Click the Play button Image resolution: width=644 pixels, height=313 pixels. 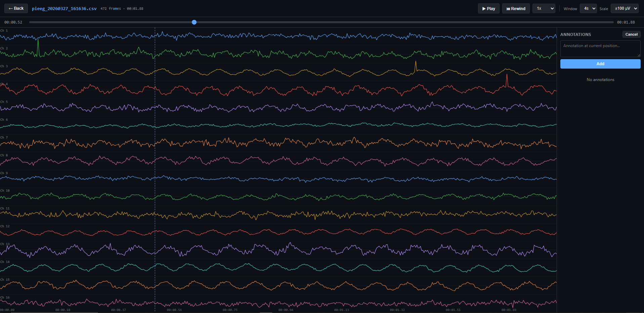488,9
